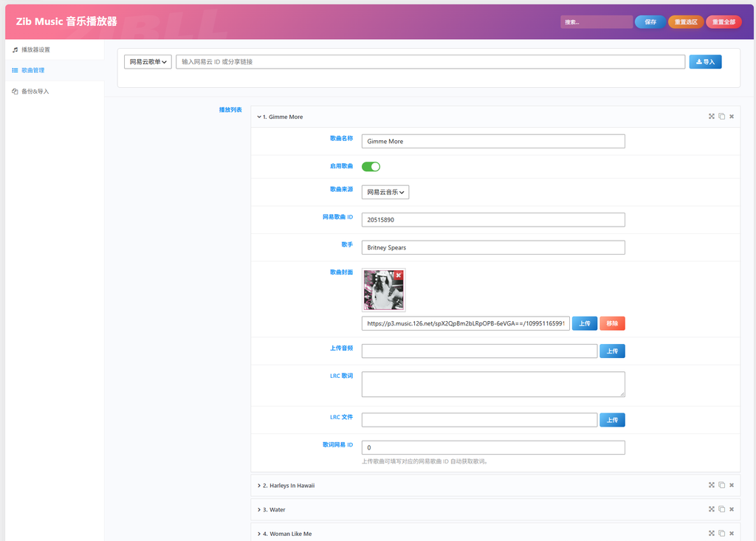Click the move icon on Harleys In Hawaii row
This screenshot has width=756, height=541.
pyautogui.click(x=711, y=485)
